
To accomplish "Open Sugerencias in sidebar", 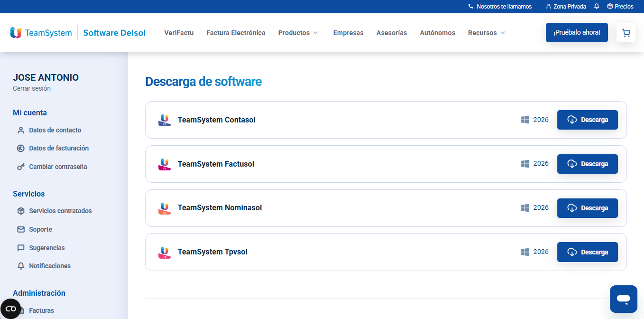I will click(x=47, y=248).
